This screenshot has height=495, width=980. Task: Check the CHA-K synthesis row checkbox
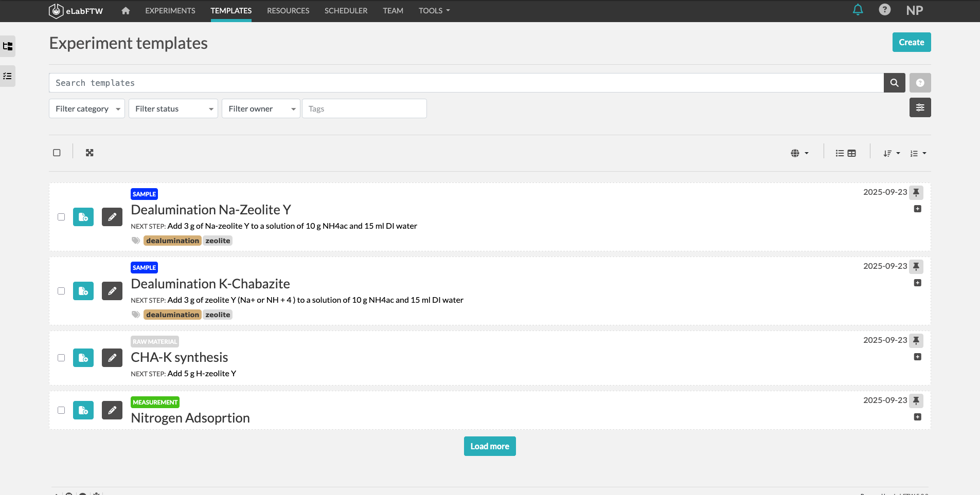(x=61, y=358)
